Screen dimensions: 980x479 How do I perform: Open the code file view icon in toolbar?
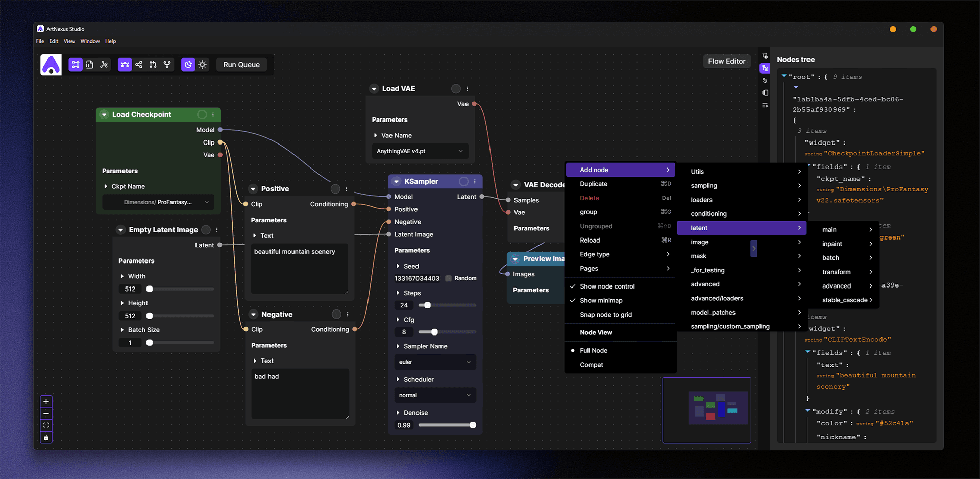tap(90, 65)
